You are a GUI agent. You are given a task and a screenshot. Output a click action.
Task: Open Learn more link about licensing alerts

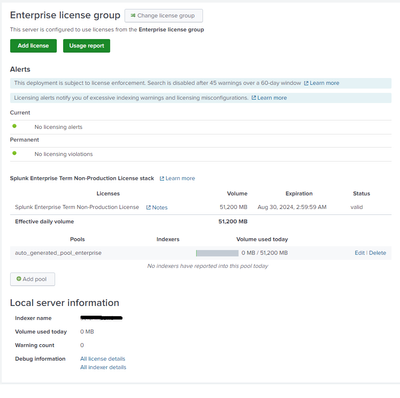pyautogui.click(x=272, y=98)
